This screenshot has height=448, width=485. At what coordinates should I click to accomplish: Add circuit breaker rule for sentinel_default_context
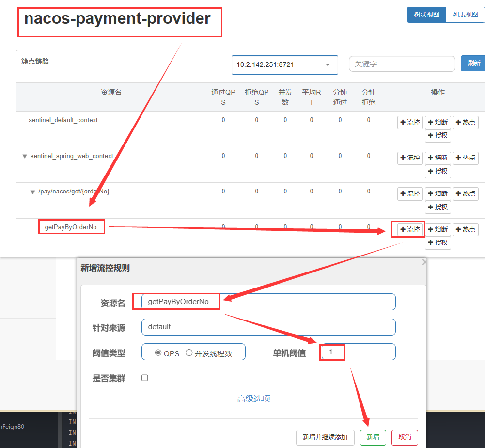point(438,122)
